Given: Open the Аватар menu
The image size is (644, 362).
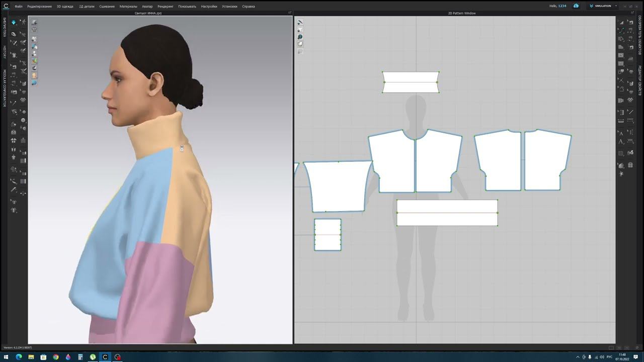Looking at the screenshot, I should [x=147, y=7].
